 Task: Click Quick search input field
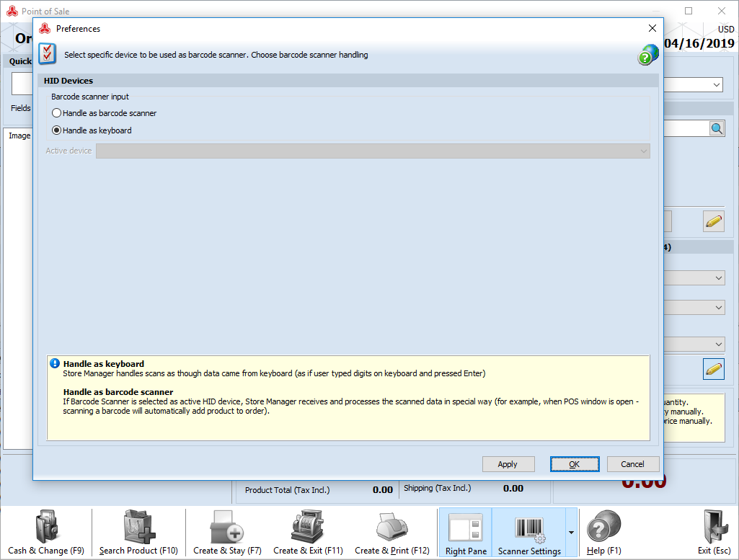22,84
